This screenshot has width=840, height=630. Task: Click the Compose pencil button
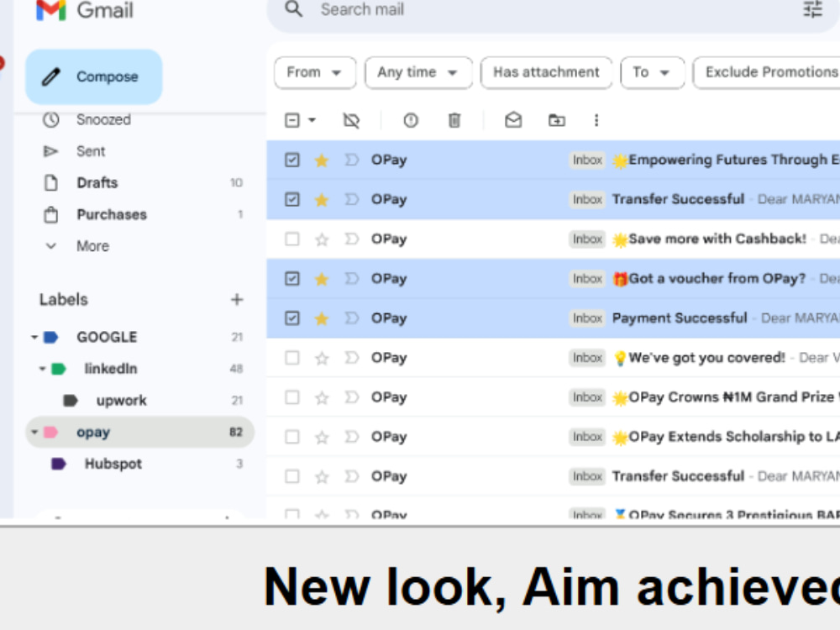click(94, 76)
